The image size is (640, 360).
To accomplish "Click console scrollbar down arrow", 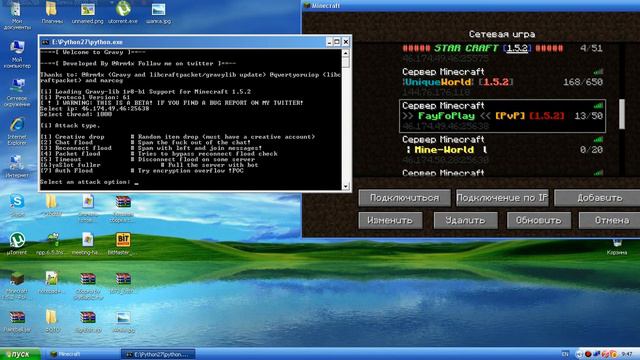I will point(346,186).
